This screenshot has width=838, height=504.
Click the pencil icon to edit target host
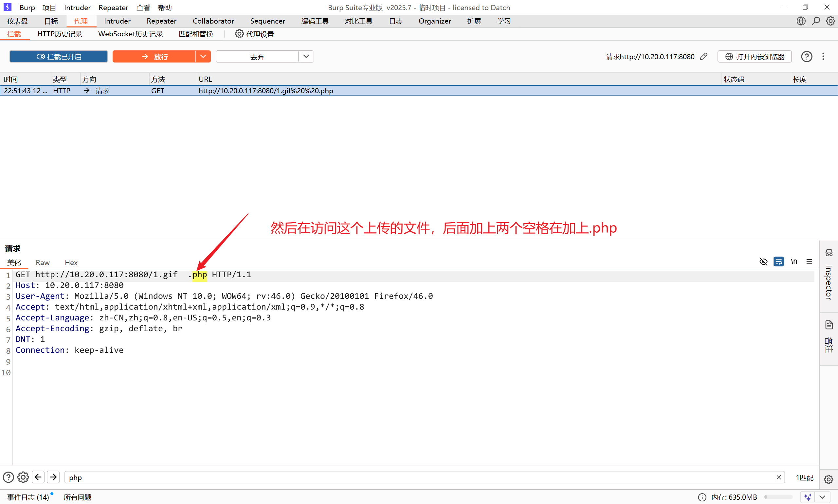tap(703, 56)
